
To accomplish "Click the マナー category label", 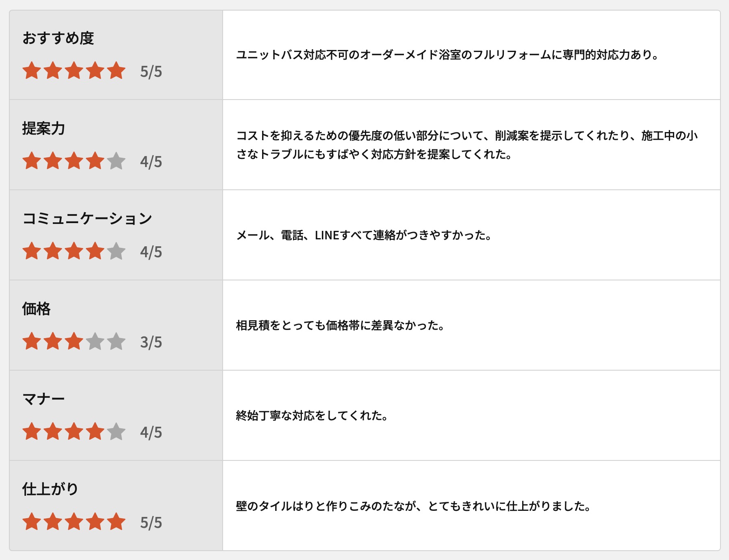I will pyautogui.click(x=43, y=399).
